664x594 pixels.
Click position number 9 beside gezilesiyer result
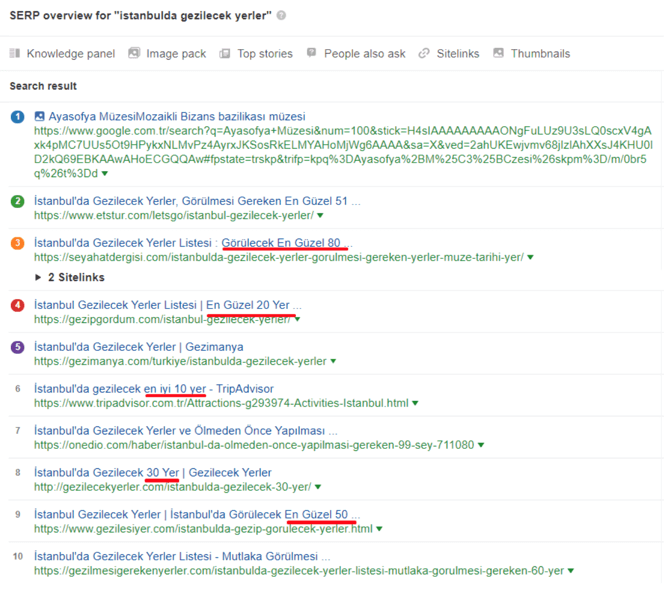click(x=17, y=514)
